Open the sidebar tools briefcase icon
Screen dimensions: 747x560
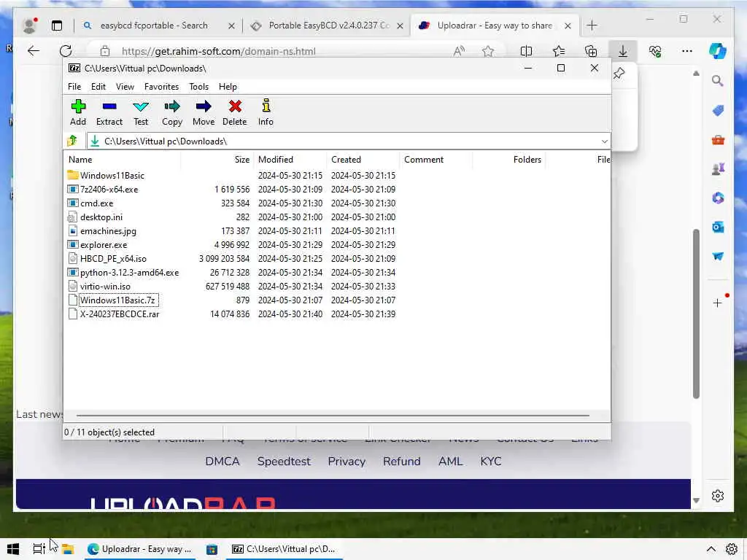718,140
